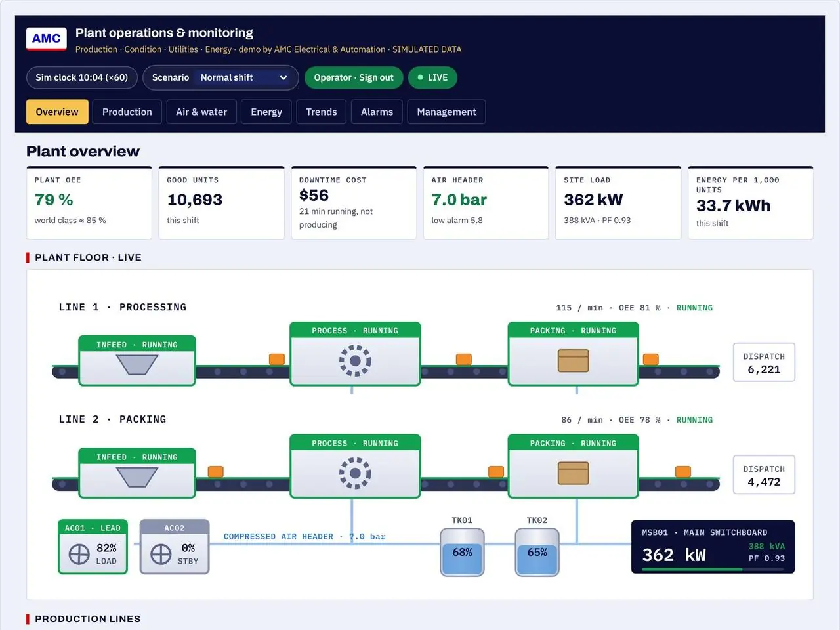Click the Line 2 packing box icon
The image size is (840, 630).
point(573,473)
